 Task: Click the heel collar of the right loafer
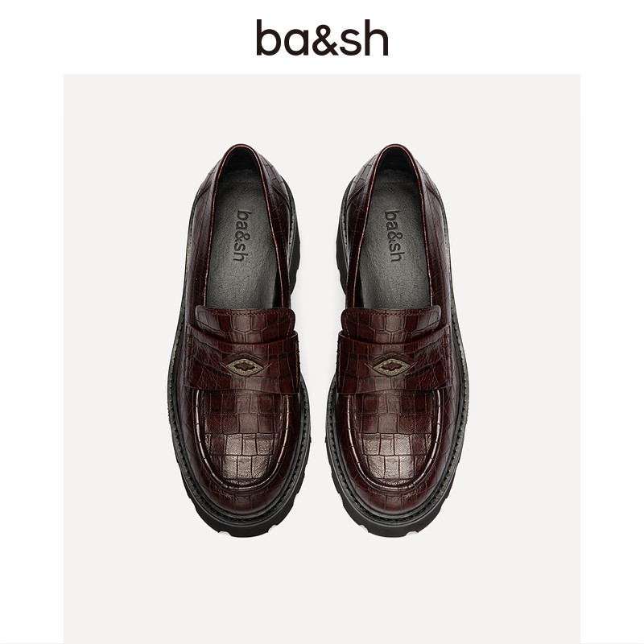pyautogui.click(x=395, y=154)
